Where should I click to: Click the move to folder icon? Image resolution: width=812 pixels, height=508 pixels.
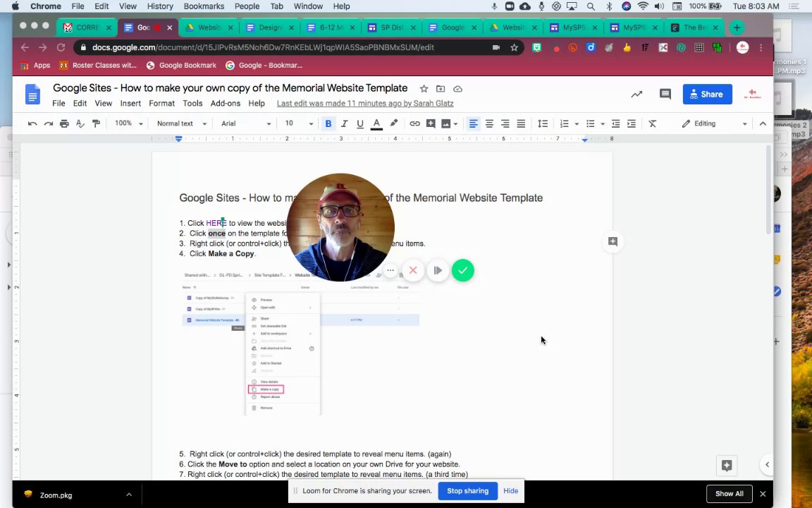pyautogui.click(x=441, y=89)
